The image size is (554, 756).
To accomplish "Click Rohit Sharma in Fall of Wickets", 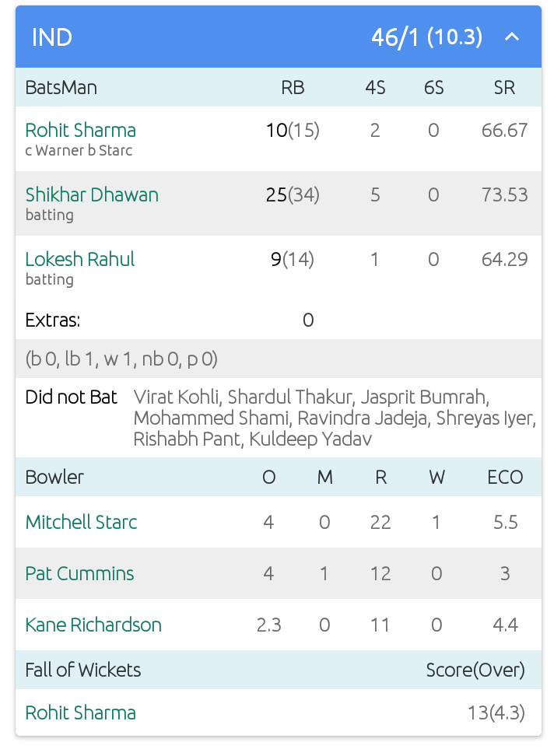I will [x=80, y=712].
